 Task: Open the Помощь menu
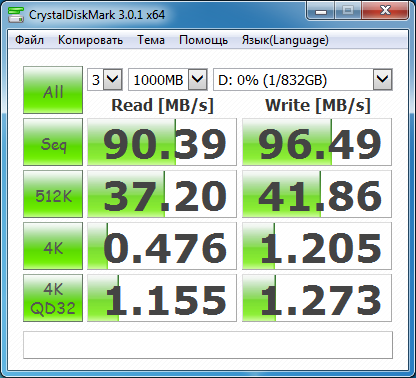click(203, 40)
